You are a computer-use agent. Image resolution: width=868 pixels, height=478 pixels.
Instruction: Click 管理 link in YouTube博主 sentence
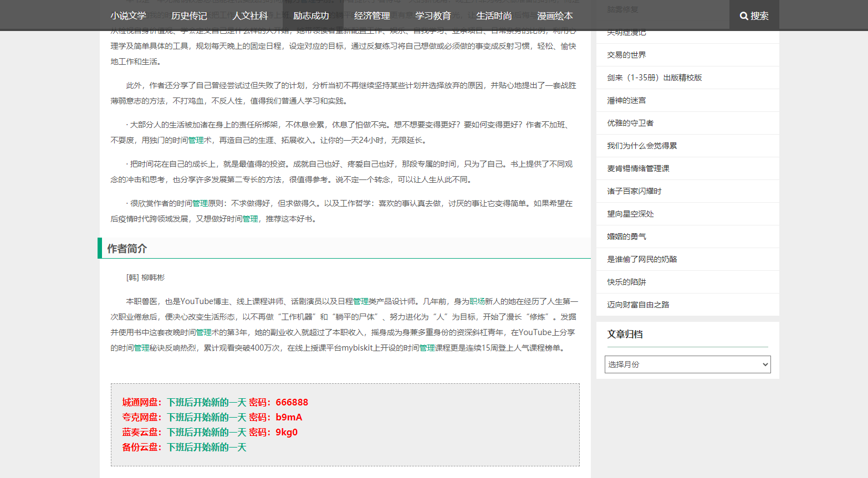[x=361, y=301]
